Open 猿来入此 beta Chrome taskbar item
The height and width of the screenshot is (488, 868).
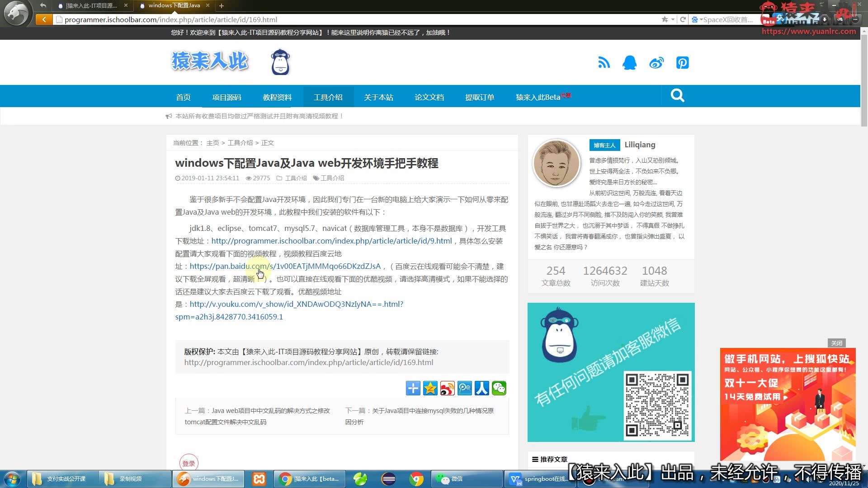310,479
